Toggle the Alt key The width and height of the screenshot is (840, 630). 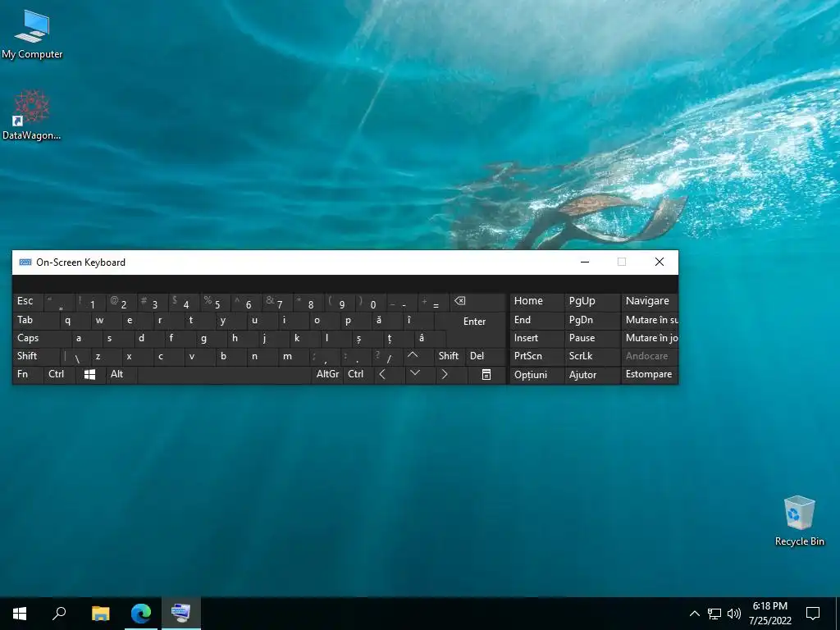[121, 374]
